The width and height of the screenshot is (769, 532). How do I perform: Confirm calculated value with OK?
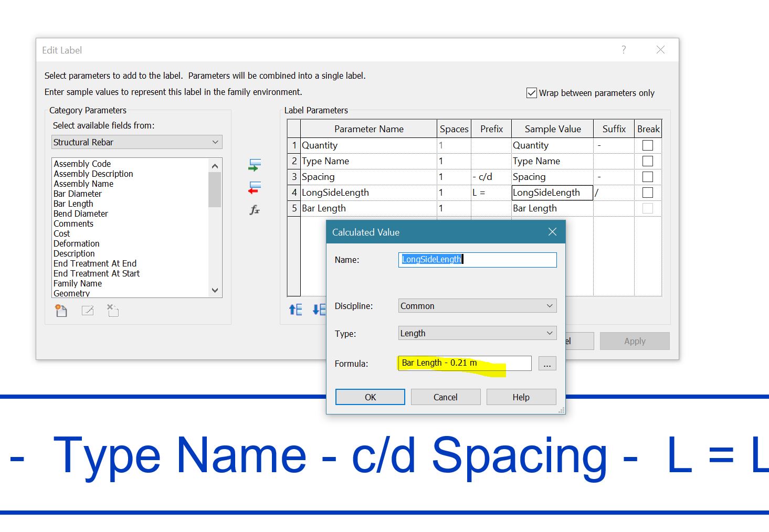pos(370,397)
